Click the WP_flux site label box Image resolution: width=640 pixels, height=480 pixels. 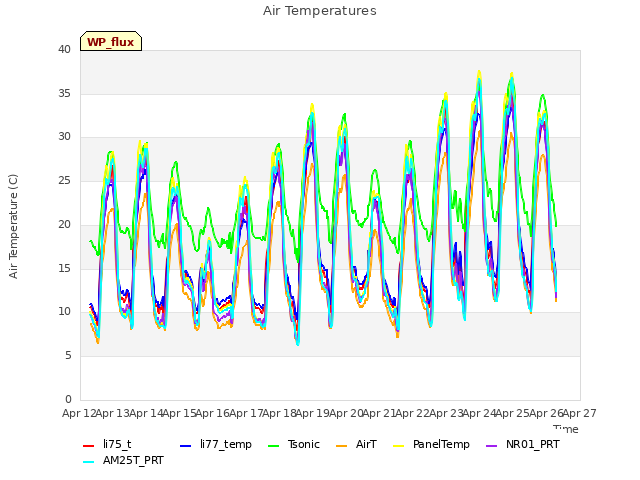(x=111, y=41)
